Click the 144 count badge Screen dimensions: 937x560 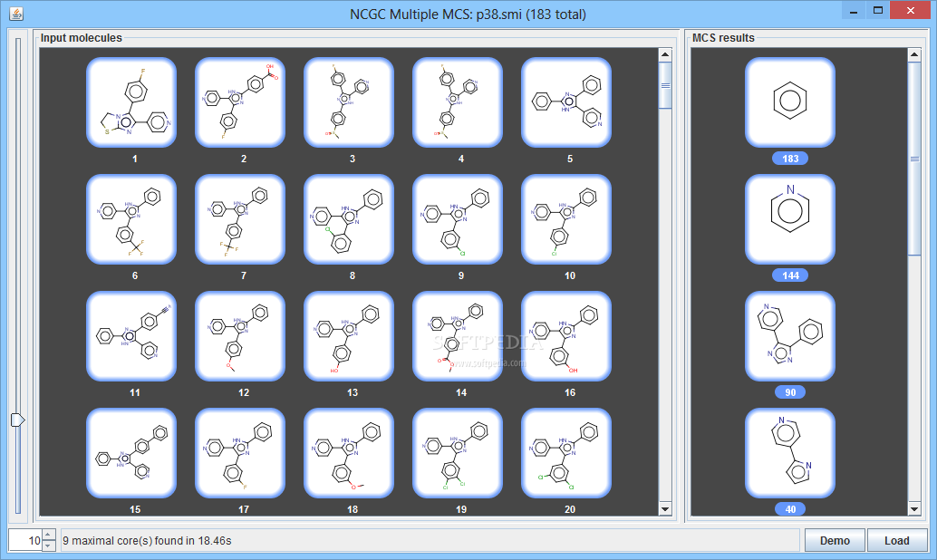790,275
